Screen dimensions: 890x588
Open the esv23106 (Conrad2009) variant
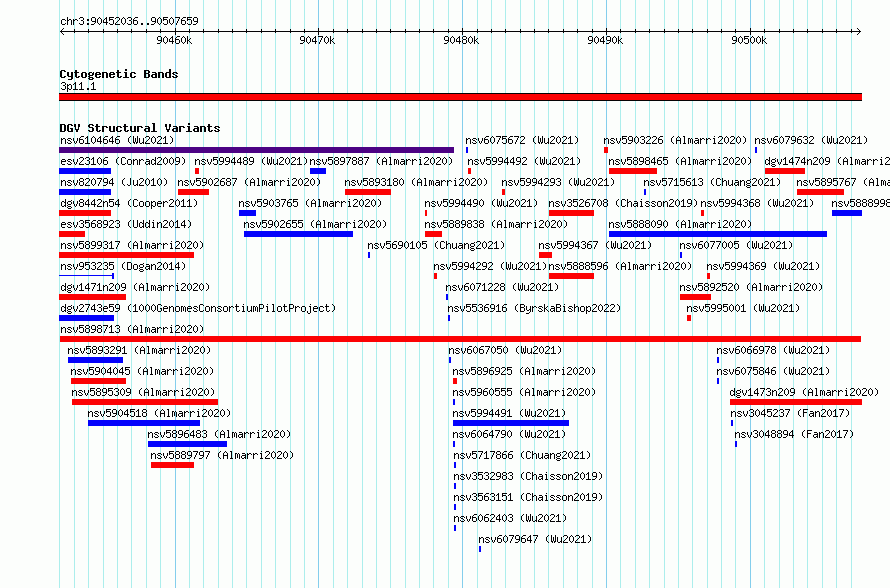point(123,161)
